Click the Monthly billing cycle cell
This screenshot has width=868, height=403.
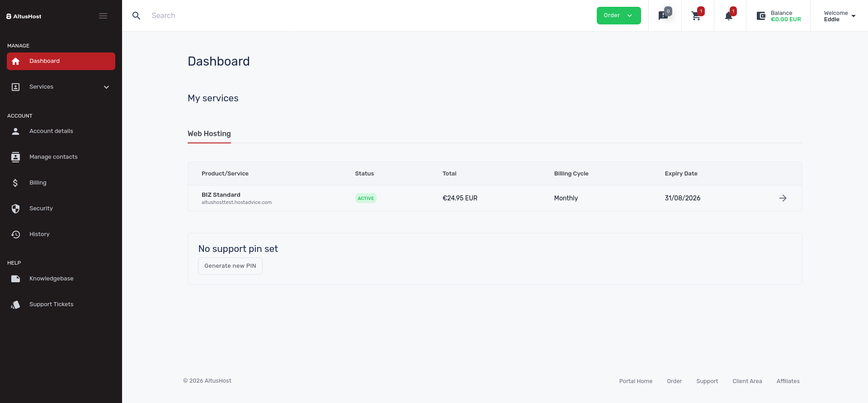coord(566,198)
